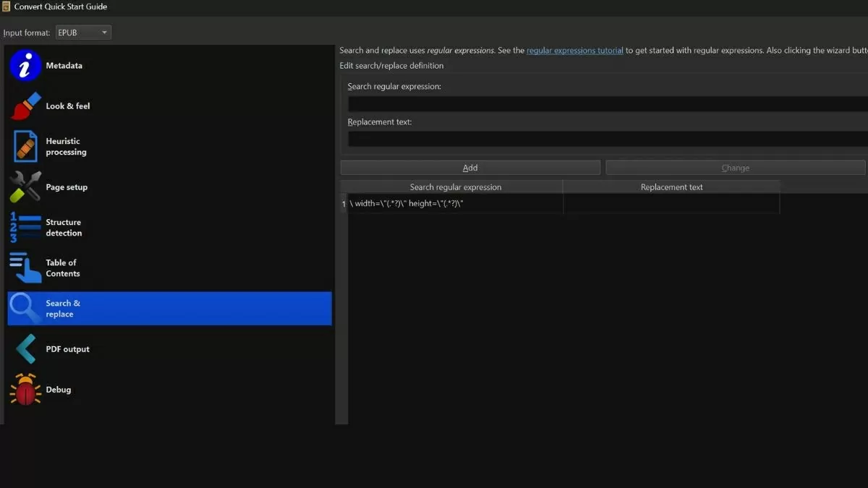Click the Replacement text column header
Image resolution: width=868 pixels, height=488 pixels.
[x=671, y=187]
